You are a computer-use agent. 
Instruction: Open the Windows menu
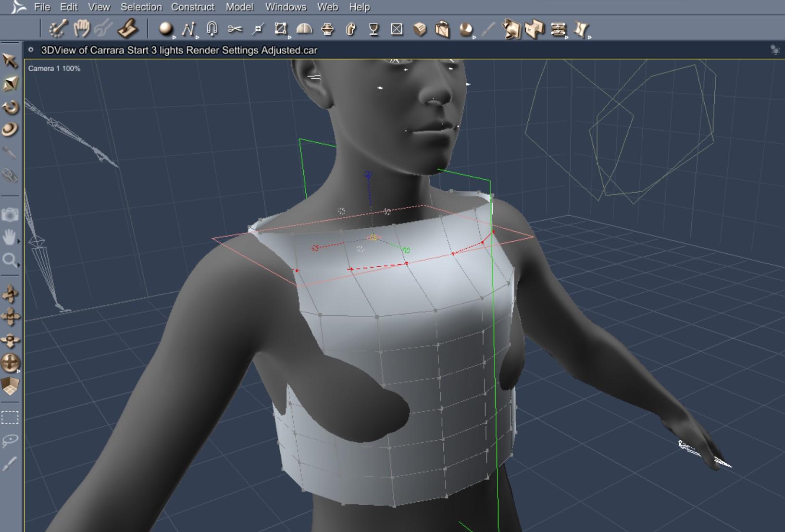pyautogui.click(x=286, y=7)
